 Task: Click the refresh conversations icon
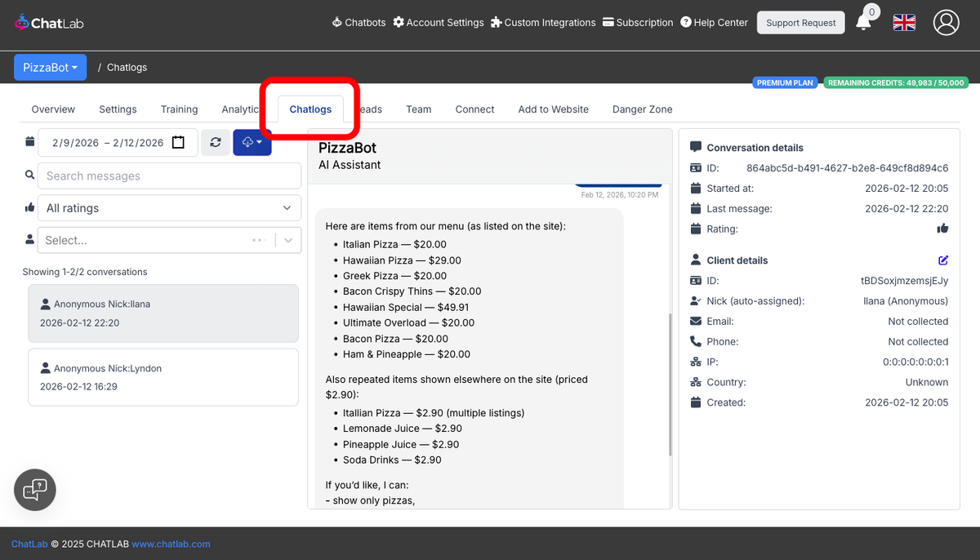(215, 142)
